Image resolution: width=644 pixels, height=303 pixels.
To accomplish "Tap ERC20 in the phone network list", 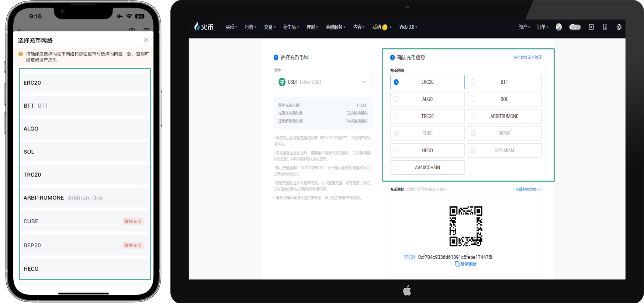I will pyautogui.click(x=85, y=83).
